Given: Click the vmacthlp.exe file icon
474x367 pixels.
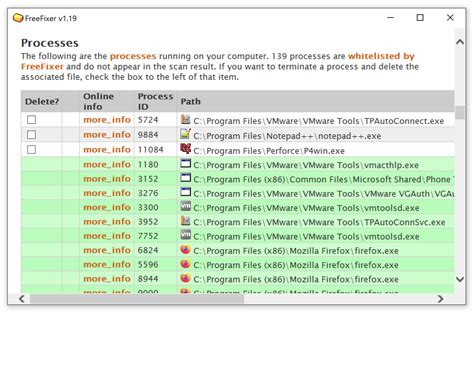Looking at the screenshot, I should [x=185, y=163].
